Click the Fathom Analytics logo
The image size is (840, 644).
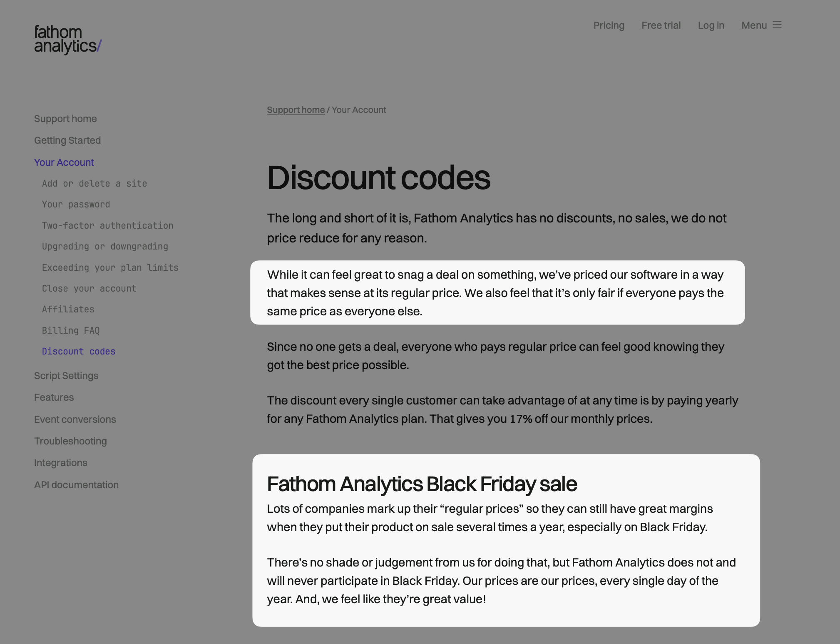tap(67, 40)
